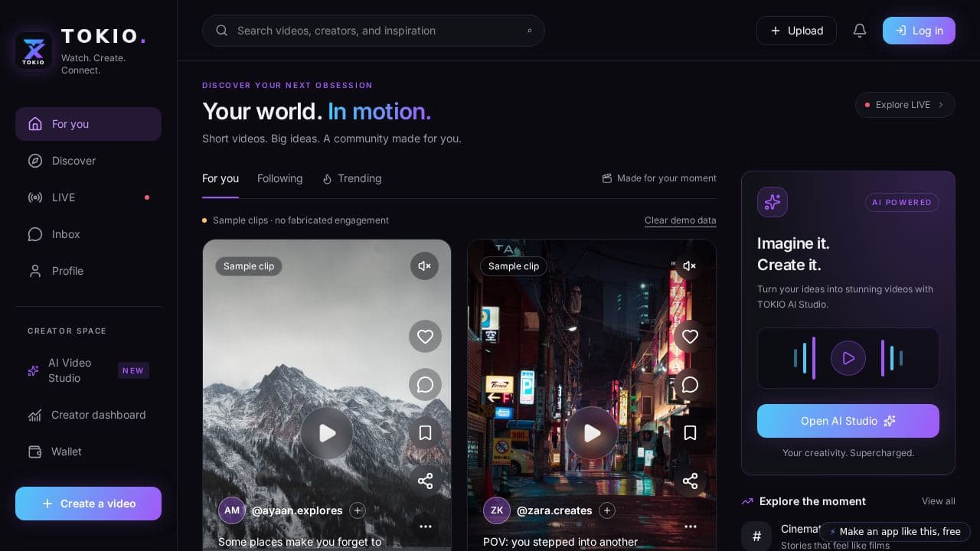Open Discover in the sidebar

pyautogui.click(x=88, y=161)
